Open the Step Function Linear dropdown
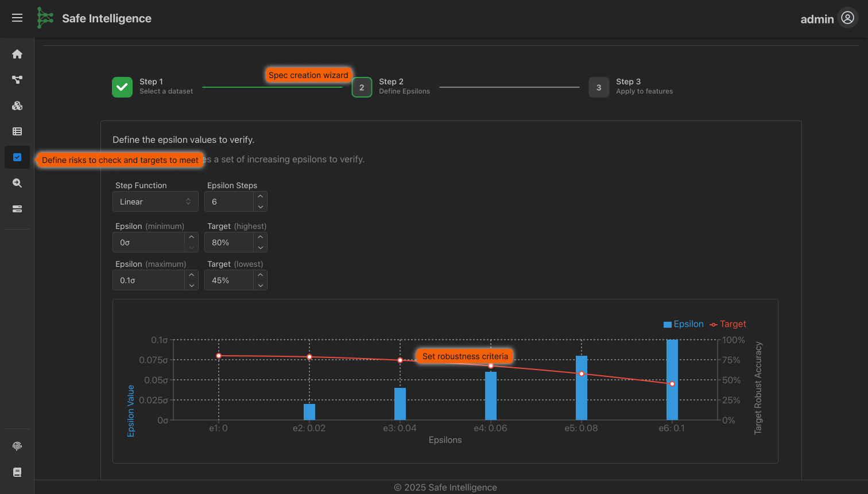Screen dimensions: 868x494 [156, 202]
